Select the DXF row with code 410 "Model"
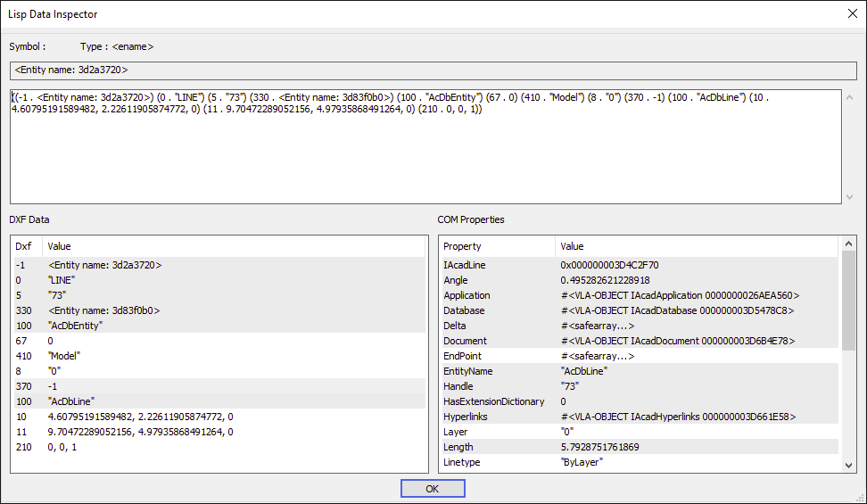 pyautogui.click(x=219, y=356)
